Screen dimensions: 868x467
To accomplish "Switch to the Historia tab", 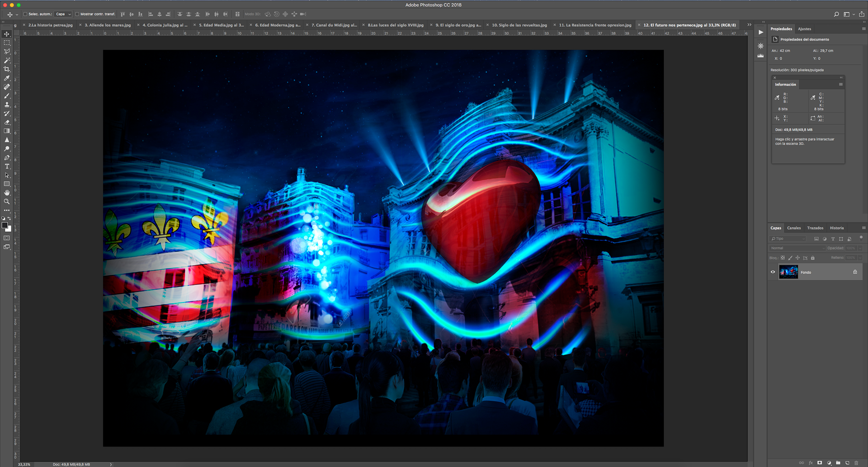I will click(x=837, y=228).
